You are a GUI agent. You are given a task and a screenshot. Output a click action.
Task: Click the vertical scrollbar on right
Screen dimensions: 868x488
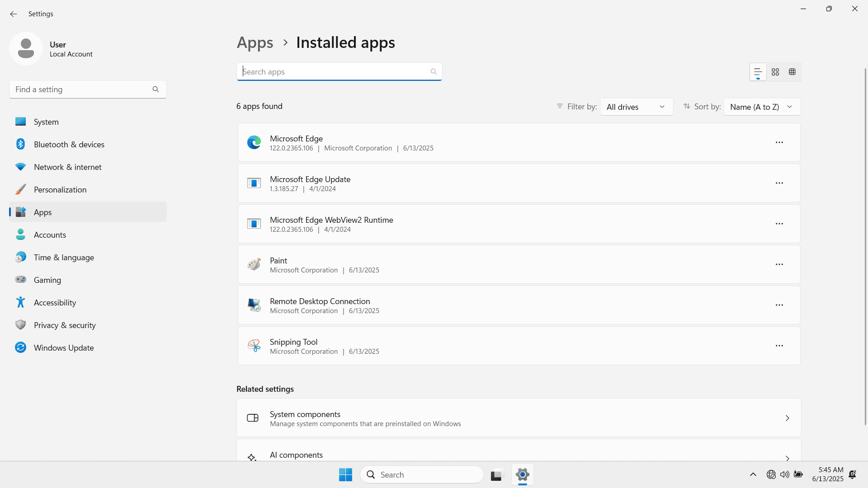[x=865, y=246]
